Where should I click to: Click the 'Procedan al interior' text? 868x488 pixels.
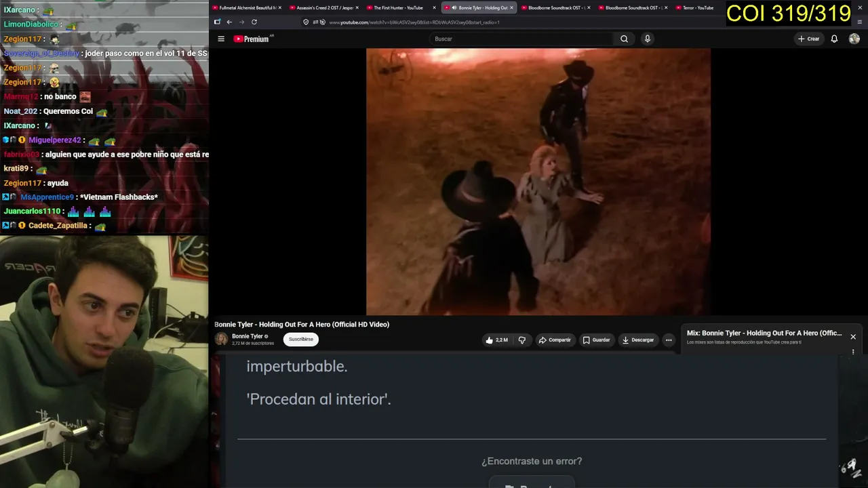319,399
